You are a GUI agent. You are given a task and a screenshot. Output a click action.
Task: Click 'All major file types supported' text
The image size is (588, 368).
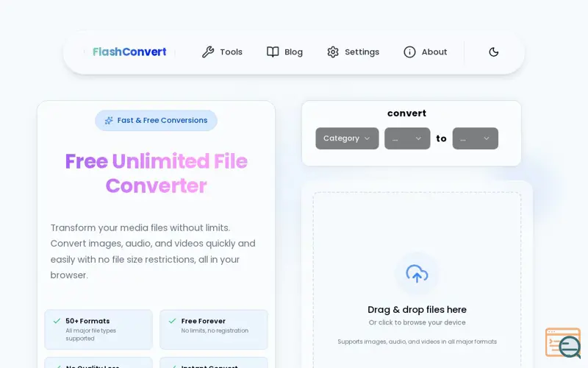[x=90, y=335]
